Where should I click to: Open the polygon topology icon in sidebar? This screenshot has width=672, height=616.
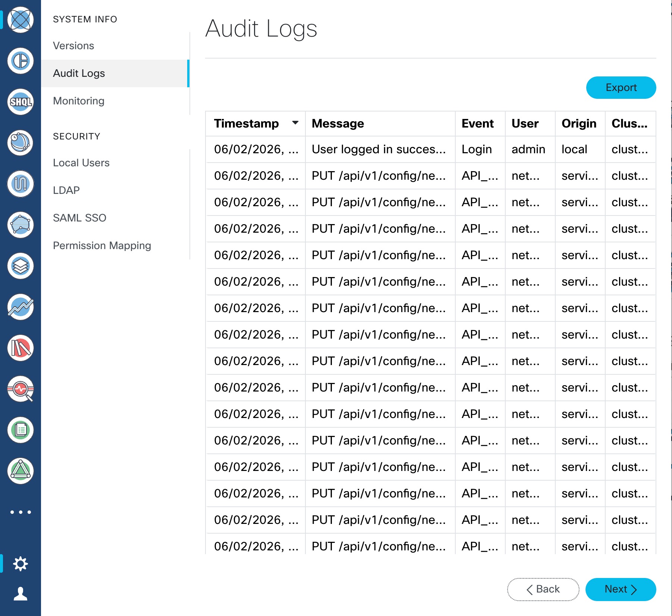(21, 225)
